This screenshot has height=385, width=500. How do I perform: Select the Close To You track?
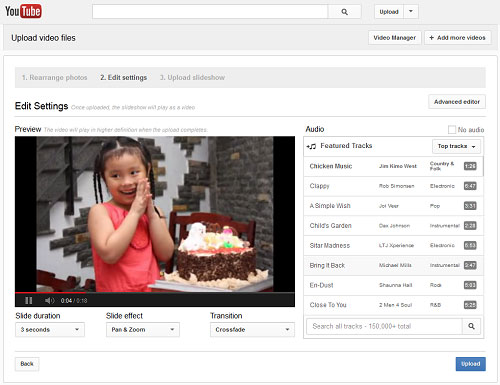pyautogui.click(x=393, y=305)
